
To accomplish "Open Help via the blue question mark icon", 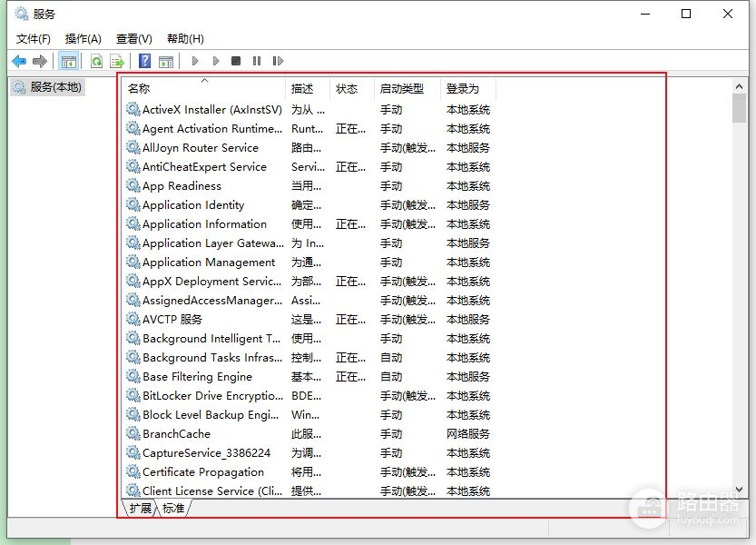I will click(144, 61).
